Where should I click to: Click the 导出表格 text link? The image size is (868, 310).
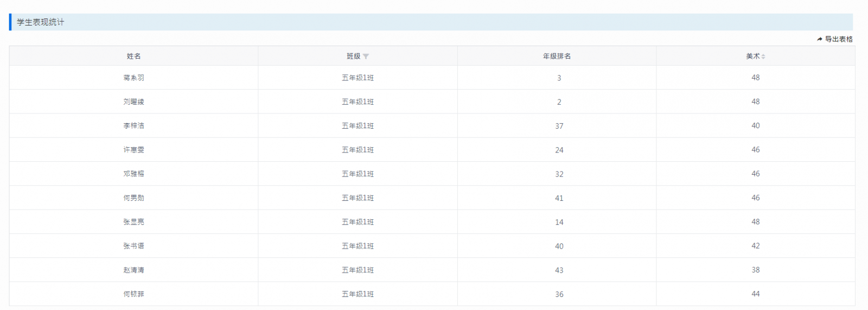pyautogui.click(x=839, y=39)
